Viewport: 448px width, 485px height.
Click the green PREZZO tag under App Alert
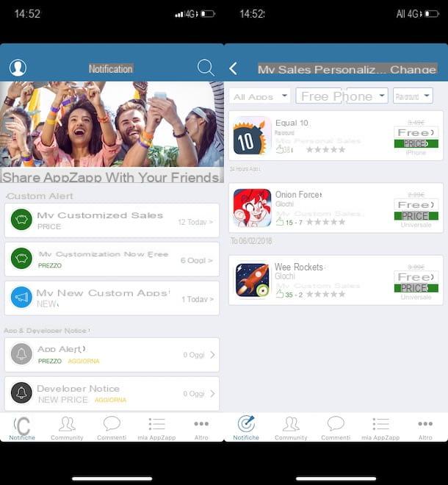[x=50, y=361]
